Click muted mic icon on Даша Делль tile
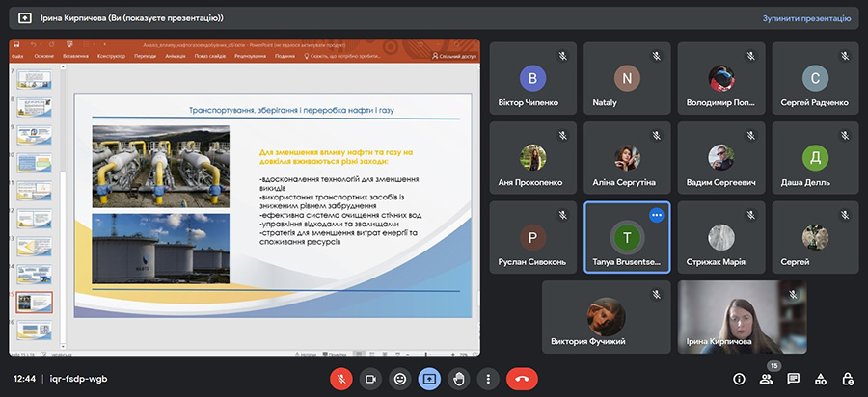 click(845, 136)
